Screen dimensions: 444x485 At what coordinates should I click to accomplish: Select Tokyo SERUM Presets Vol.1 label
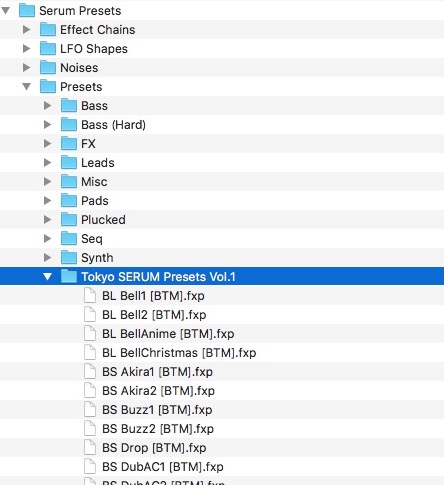159,277
